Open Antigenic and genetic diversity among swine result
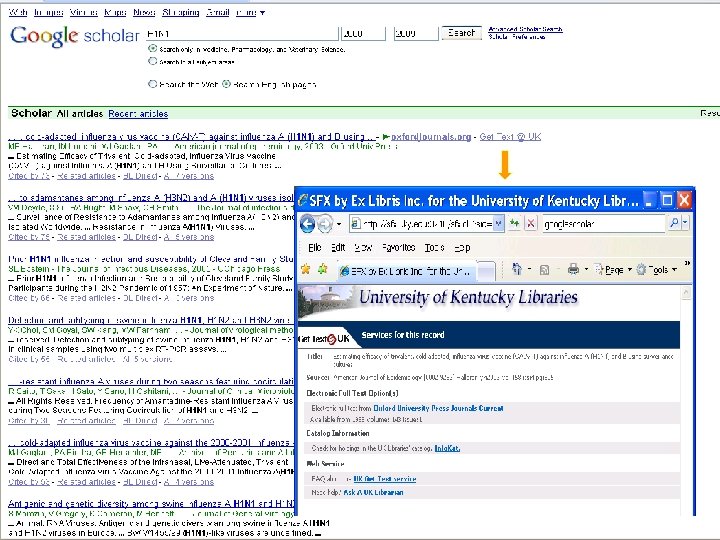This screenshot has height=540, width=720. pos(151,503)
